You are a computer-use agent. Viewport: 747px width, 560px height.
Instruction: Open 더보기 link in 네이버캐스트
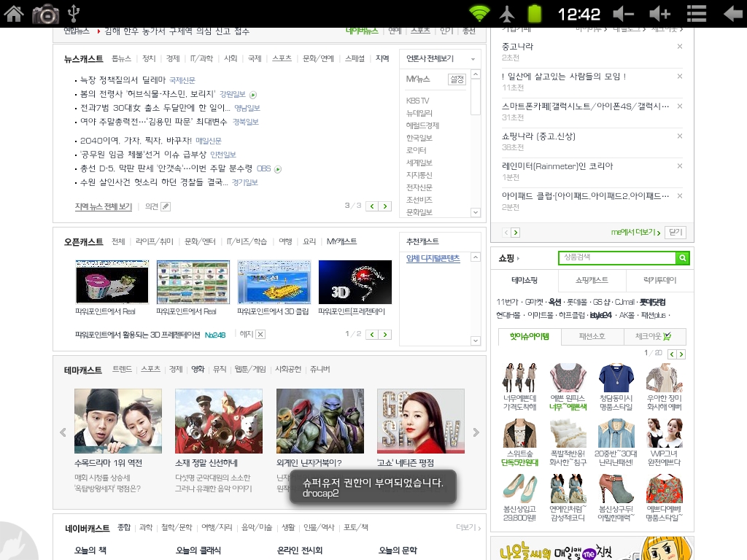click(x=468, y=527)
